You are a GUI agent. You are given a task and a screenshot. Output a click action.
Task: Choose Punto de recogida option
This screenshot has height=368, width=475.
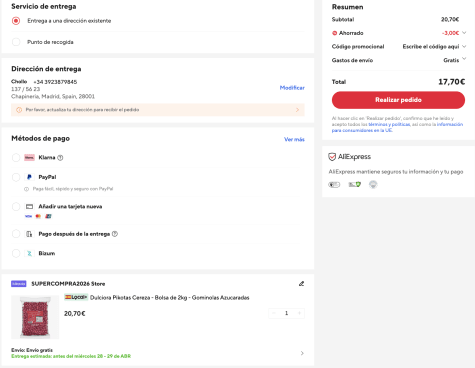(16, 42)
